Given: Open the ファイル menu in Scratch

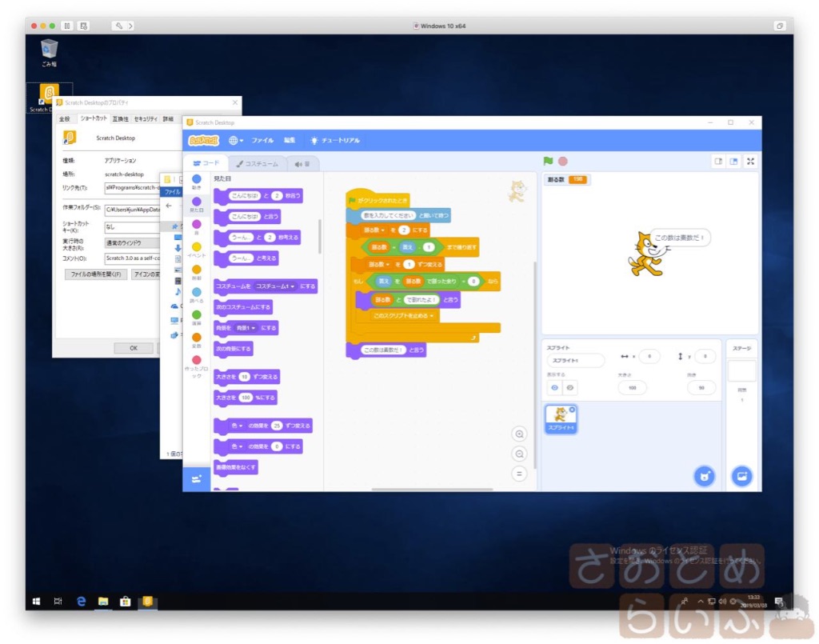Looking at the screenshot, I should [262, 141].
